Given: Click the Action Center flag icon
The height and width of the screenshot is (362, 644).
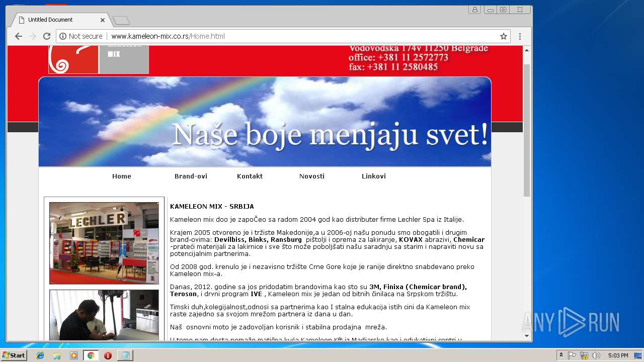Looking at the screenshot, I should (572, 355).
